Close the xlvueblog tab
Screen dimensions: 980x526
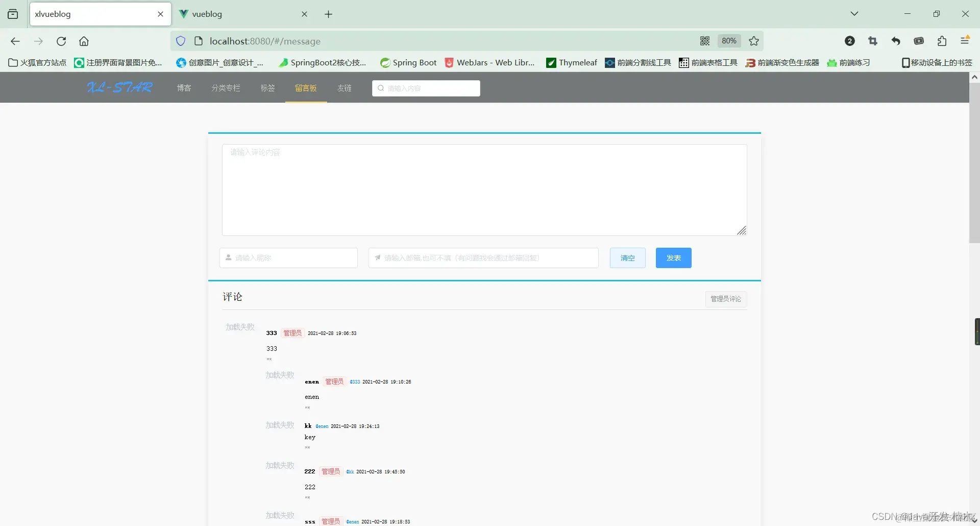click(161, 14)
